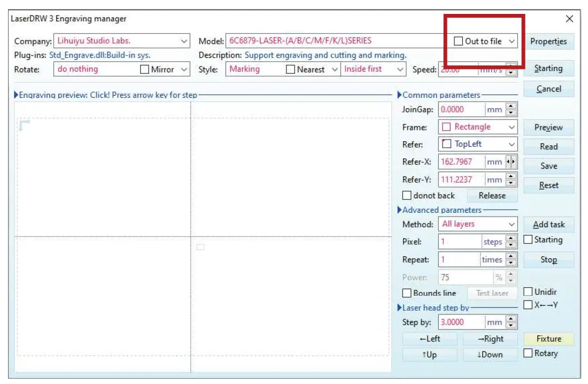
Task: Click the Refer-X left-right arrows
Action: (510, 162)
